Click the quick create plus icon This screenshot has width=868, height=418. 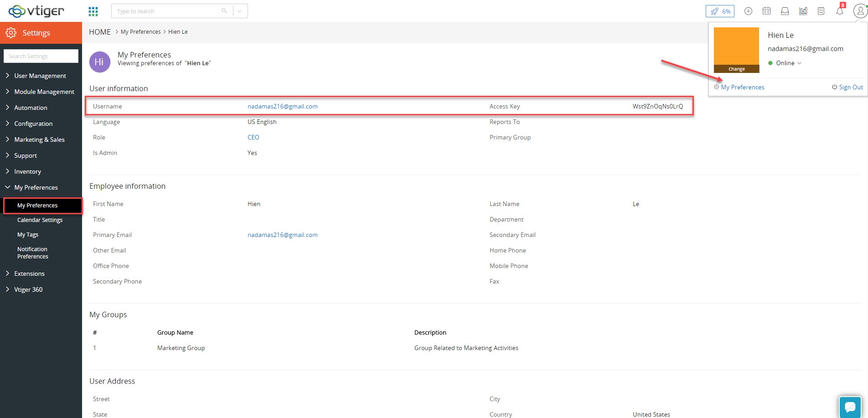click(x=748, y=11)
